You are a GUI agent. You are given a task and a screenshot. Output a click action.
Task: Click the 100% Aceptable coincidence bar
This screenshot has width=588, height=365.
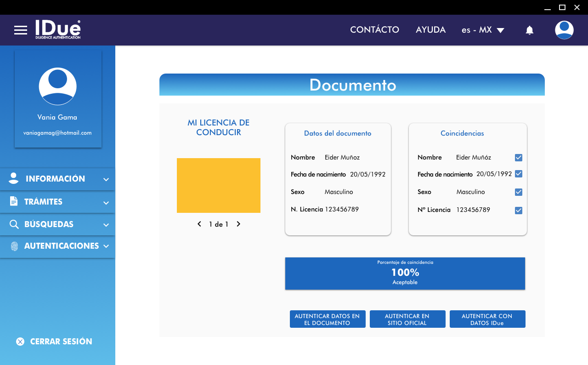click(x=405, y=273)
